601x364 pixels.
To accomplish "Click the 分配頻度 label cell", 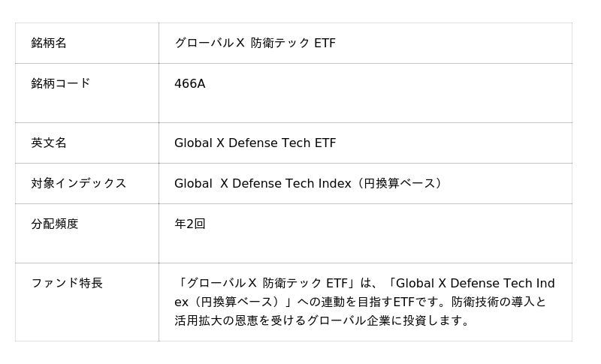I will coord(54,224).
